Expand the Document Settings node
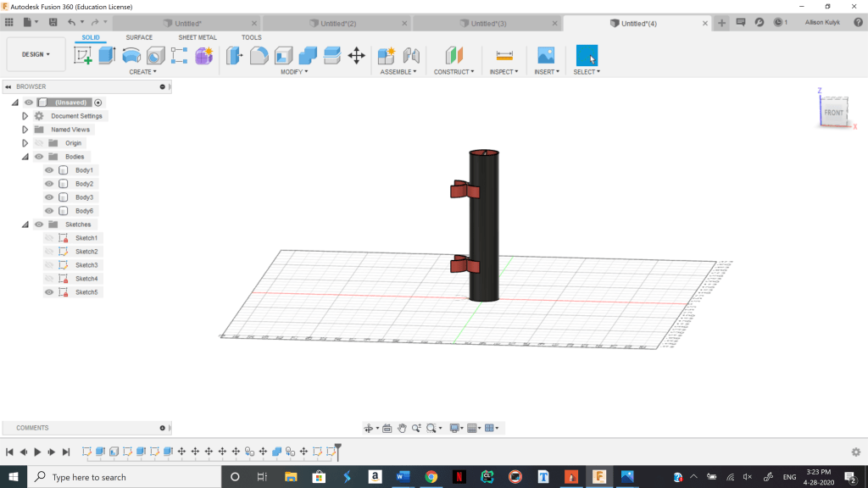Image resolution: width=868 pixels, height=488 pixels. 25,116
